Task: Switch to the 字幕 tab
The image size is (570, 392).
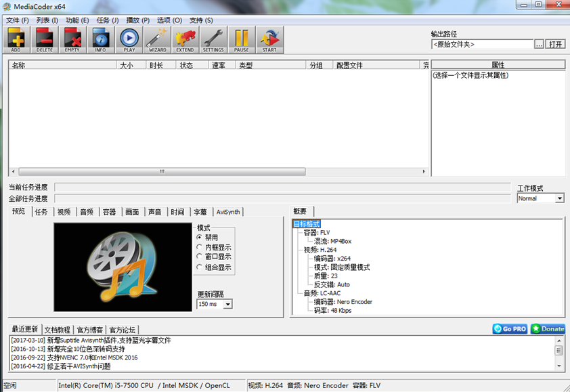Action: tap(200, 212)
